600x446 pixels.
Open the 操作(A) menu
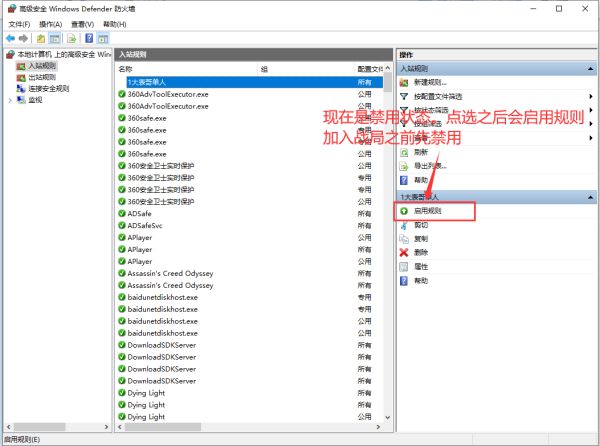(x=51, y=23)
